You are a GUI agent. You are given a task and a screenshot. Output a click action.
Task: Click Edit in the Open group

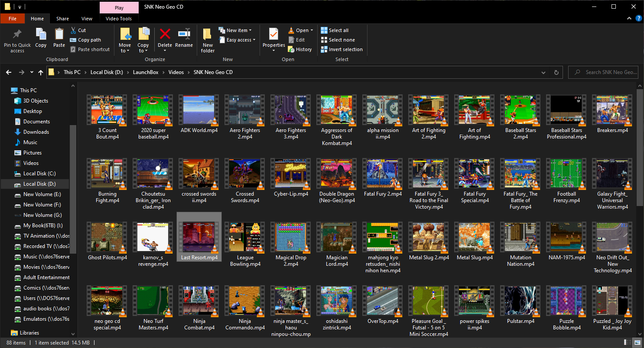296,40
